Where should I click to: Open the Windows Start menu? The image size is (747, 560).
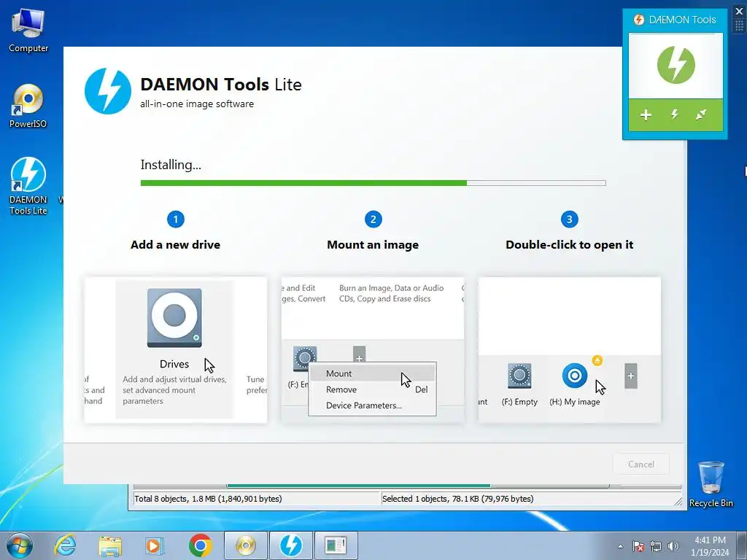coord(19,545)
